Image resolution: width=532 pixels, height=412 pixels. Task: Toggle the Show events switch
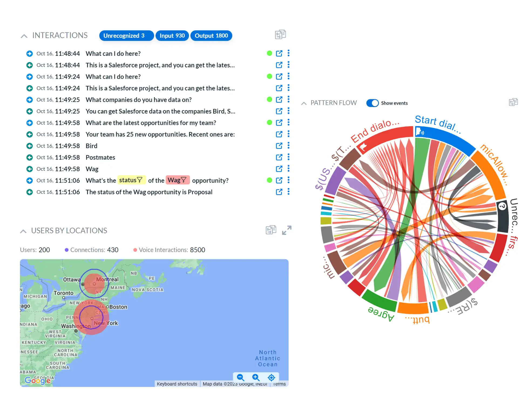tap(372, 103)
